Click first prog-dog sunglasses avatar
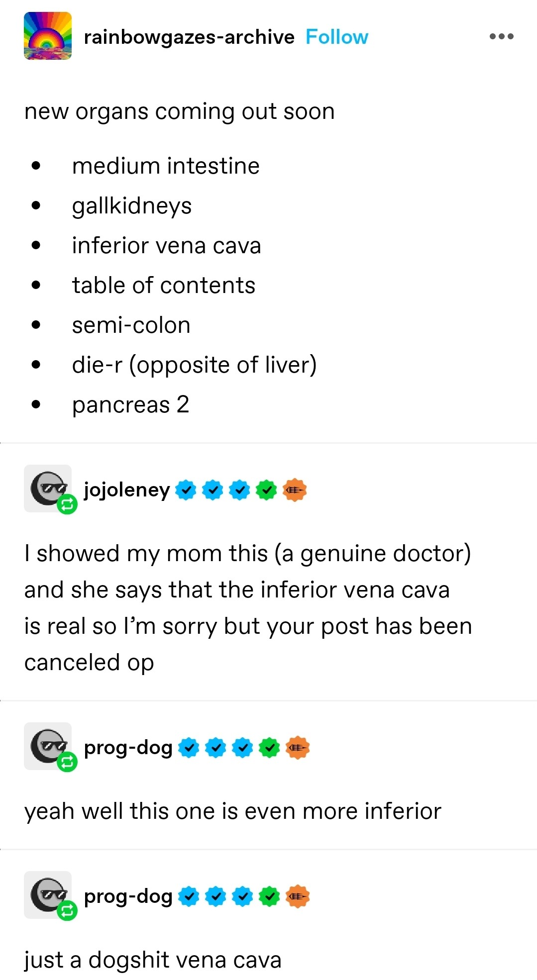537x980 pixels. point(47,745)
